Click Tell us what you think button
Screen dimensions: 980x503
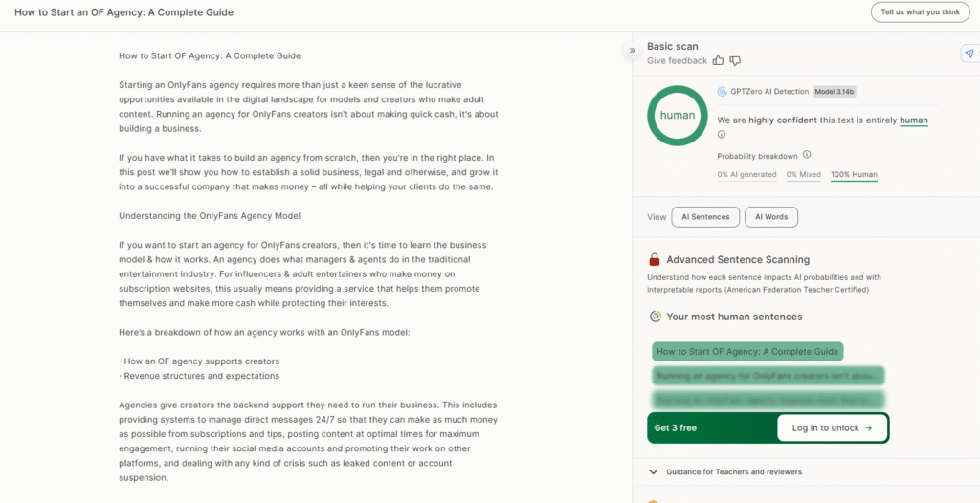(x=919, y=12)
